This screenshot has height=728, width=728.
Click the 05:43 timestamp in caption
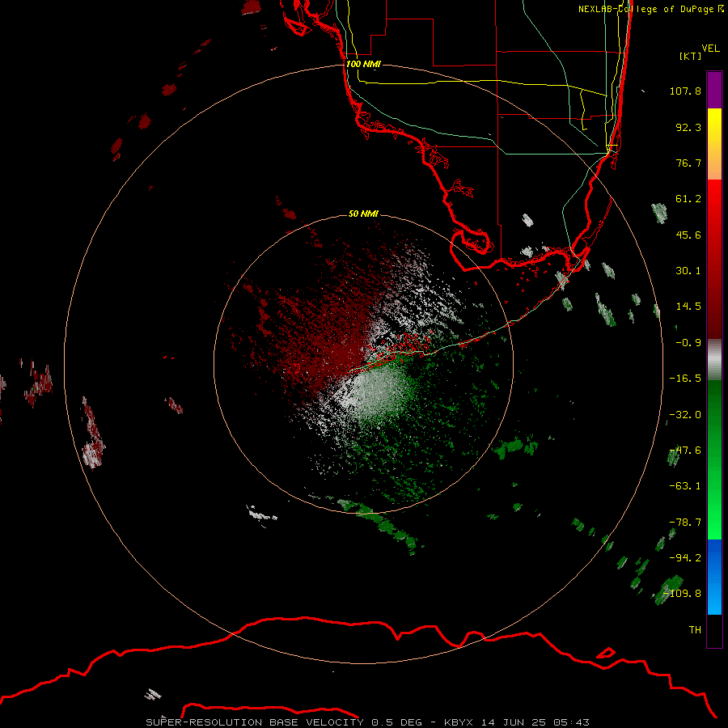(571, 722)
